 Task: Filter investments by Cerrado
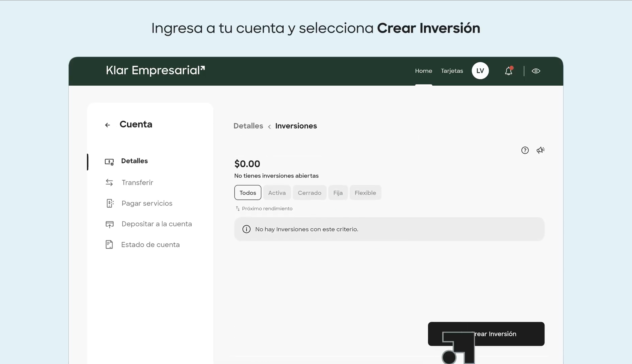[309, 193]
